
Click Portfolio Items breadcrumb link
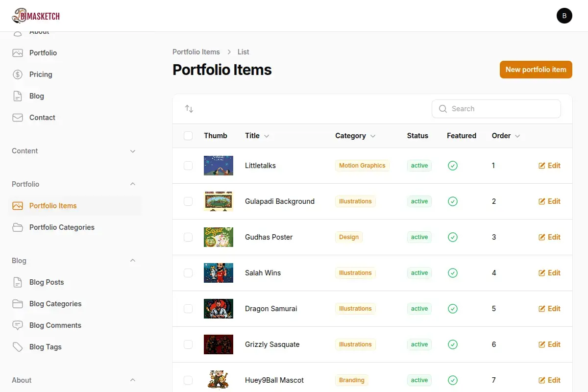coord(196,52)
